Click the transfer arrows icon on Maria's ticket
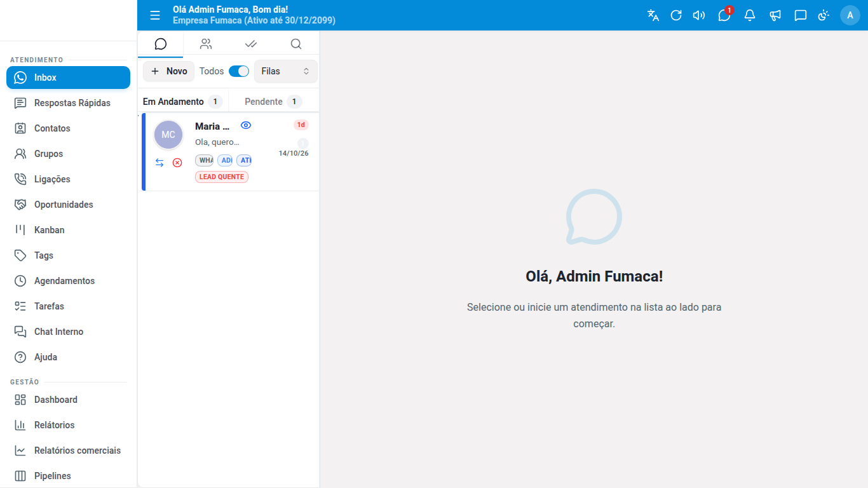This screenshot has height=488, width=868. 159,163
